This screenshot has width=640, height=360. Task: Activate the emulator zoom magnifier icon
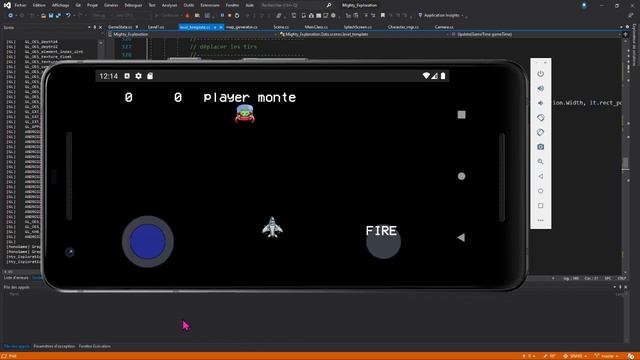pyautogui.click(x=540, y=162)
